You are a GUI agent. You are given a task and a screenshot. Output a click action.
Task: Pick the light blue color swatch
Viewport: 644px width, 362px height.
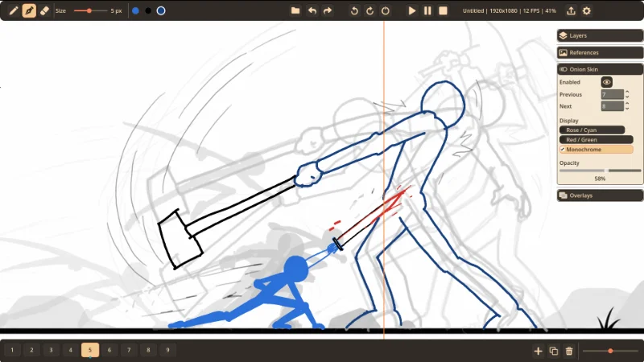[135, 10]
